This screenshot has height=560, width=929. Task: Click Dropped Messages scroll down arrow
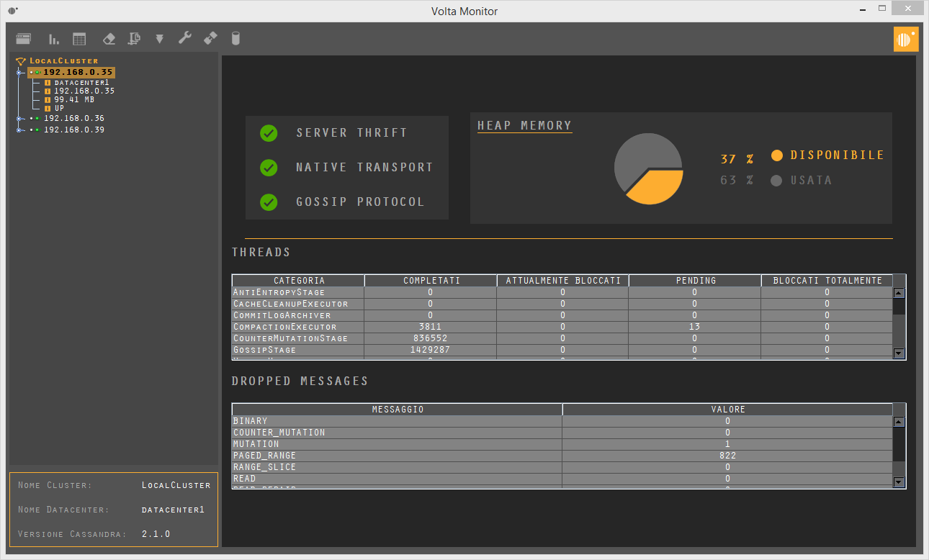[x=899, y=482]
